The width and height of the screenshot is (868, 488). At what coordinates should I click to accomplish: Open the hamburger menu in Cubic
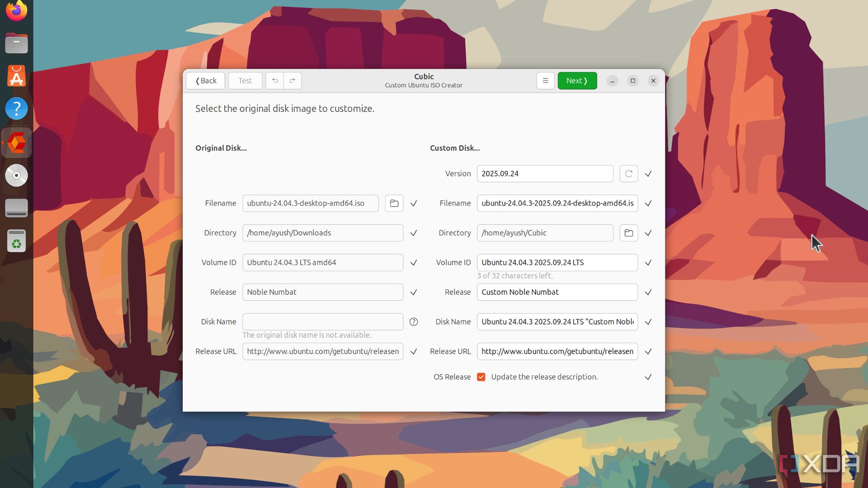pos(545,80)
